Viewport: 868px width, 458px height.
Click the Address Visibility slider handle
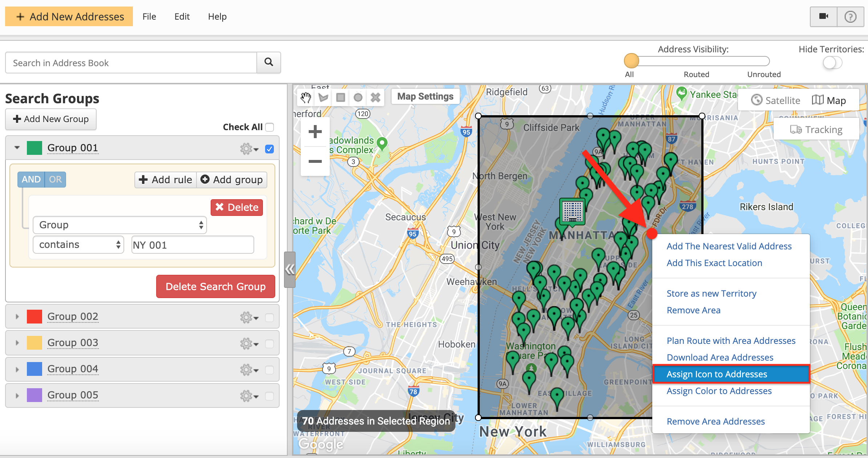tap(631, 61)
